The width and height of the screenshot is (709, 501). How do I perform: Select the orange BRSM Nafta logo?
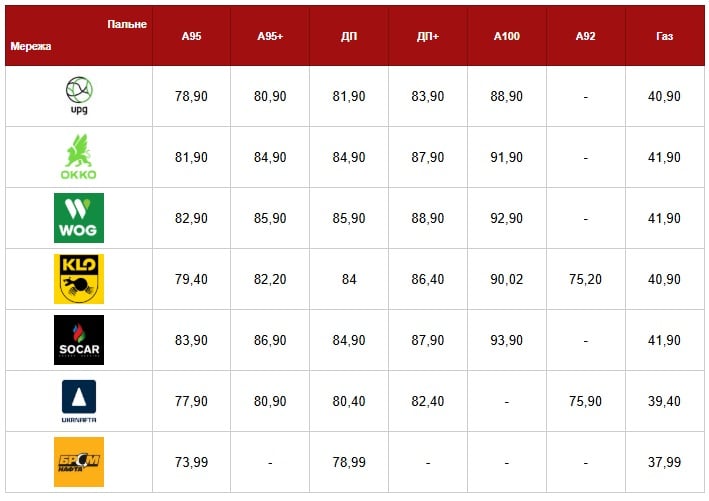click(x=79, y=462)
